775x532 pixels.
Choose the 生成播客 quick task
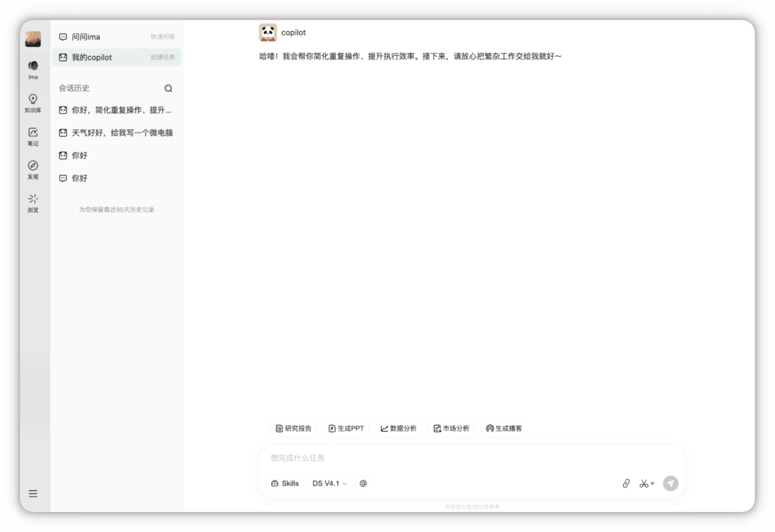click(504, 428)
